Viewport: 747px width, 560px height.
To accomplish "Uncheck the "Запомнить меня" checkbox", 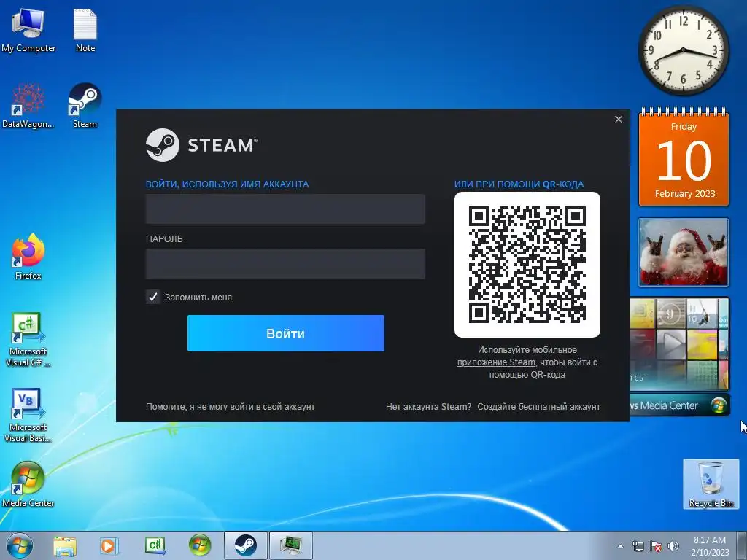I will click(x=153, y=297).
